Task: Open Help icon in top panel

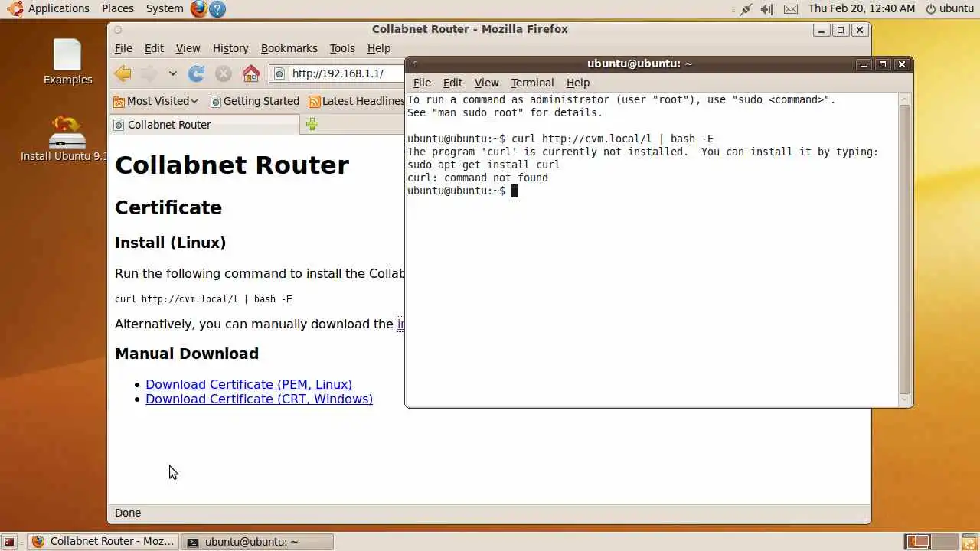Action: pos(217,8)
